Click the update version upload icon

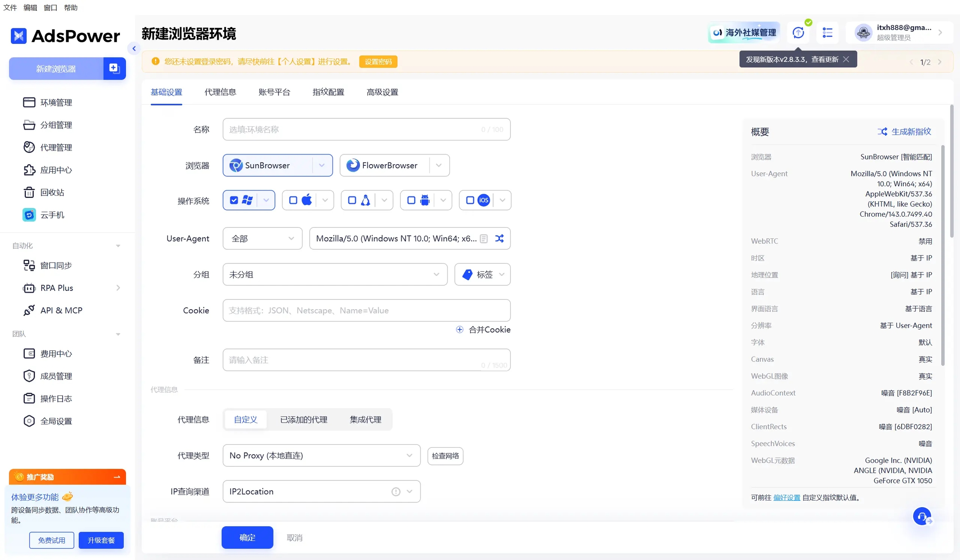[x=798, y=32]
